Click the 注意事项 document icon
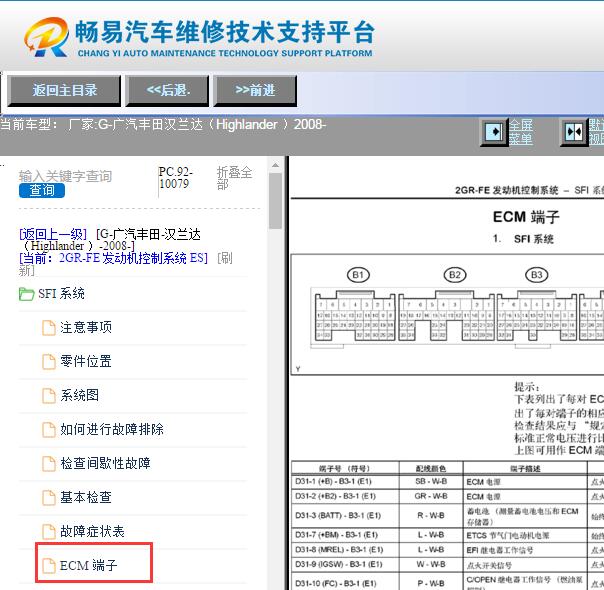 click(49, 328)
